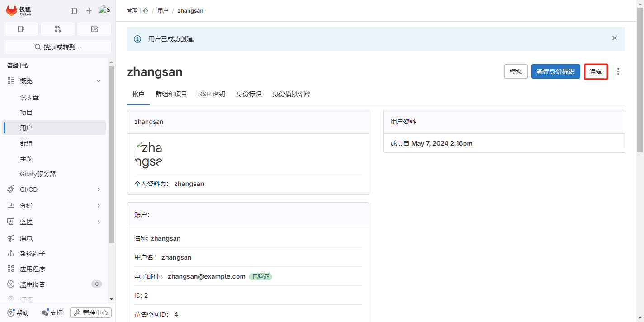This screenshot has height=322, width=644.
Task: Collapse the 概览 sidebar section
Action: pyautogui.click(x=99, y=81)
